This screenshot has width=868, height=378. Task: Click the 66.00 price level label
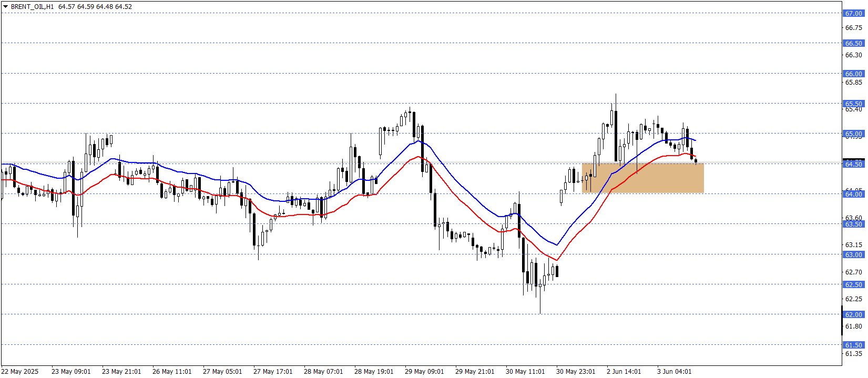click(853, 74)
